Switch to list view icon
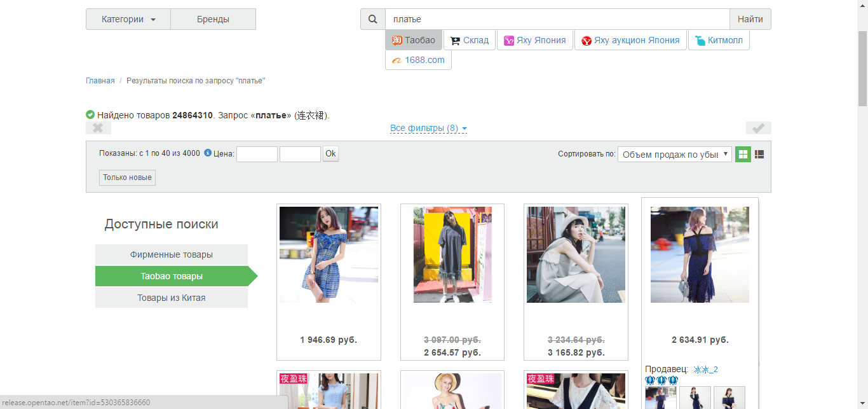 (x=759, y=155)
